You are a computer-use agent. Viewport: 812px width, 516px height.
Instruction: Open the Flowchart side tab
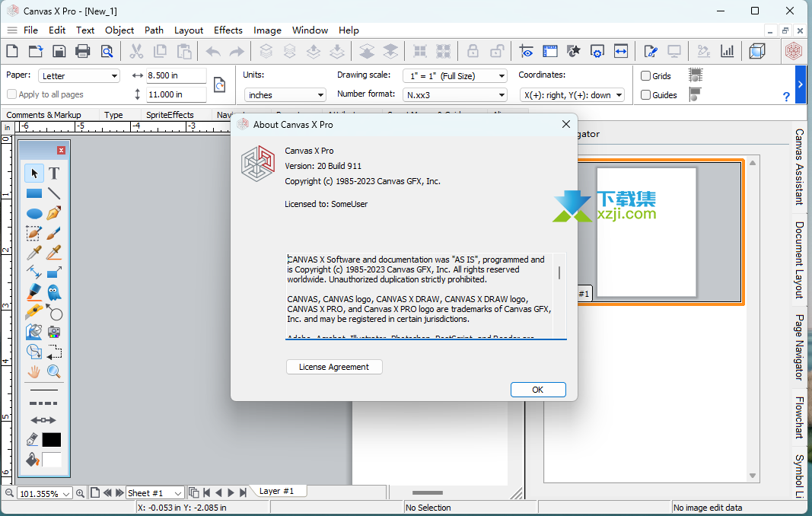pos(799,418)
